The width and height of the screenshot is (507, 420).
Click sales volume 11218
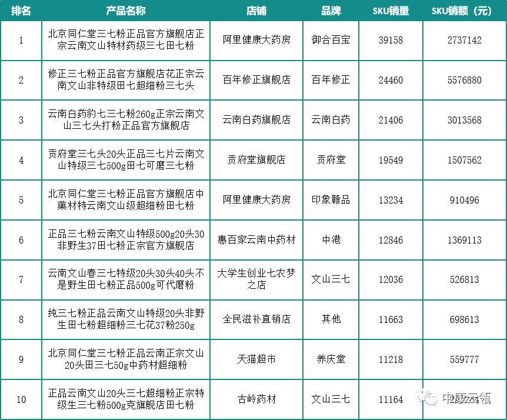(391, 359)
